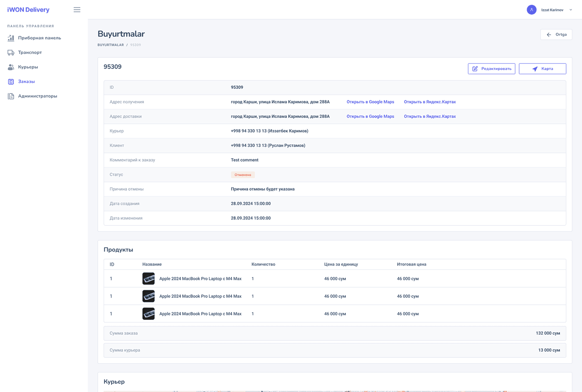This screenshot has width=582, height=392.
Task: Click the Заказы orders icon in sidebar
Action: coord(10,81)
